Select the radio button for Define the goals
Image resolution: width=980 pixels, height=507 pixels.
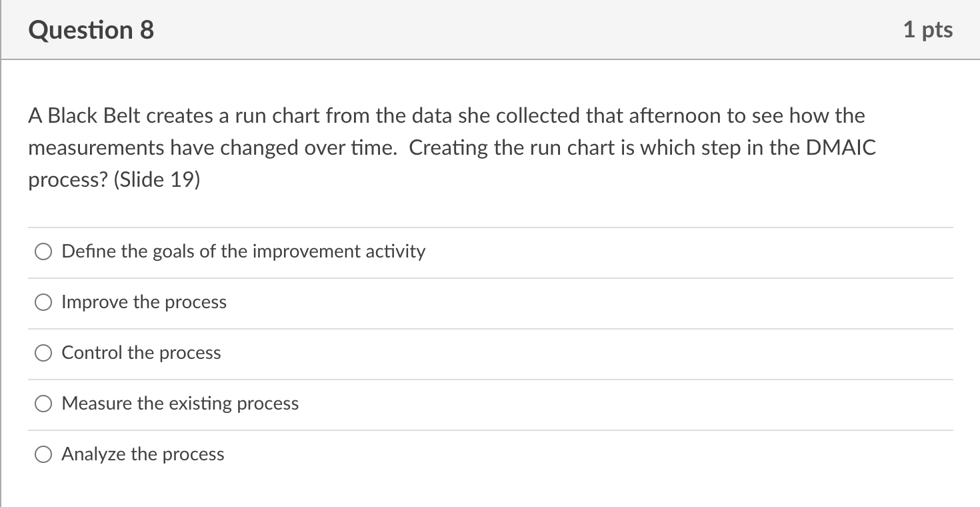coord(43,251)
